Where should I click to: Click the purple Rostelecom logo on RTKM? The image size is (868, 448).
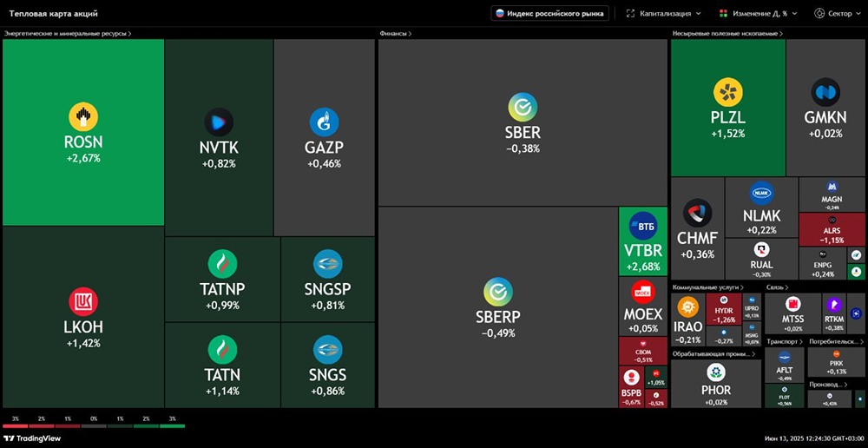(x=833, y=305)
